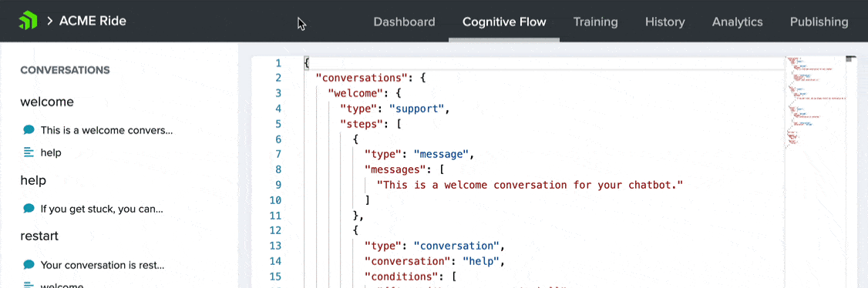Click the green Progress logo icon
This screenshot has width=868, height=288.
tap(28, 22)
